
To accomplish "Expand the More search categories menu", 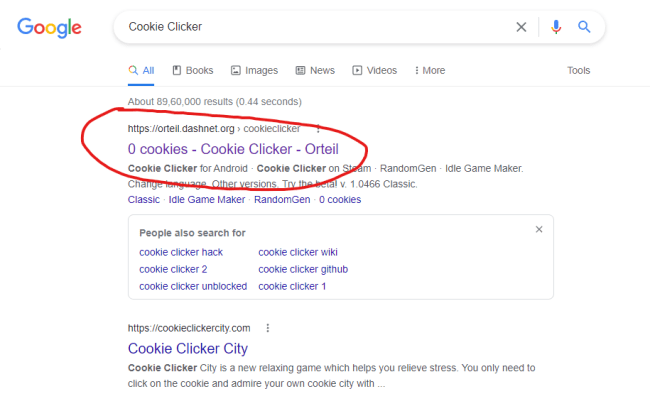I will 428,71.
